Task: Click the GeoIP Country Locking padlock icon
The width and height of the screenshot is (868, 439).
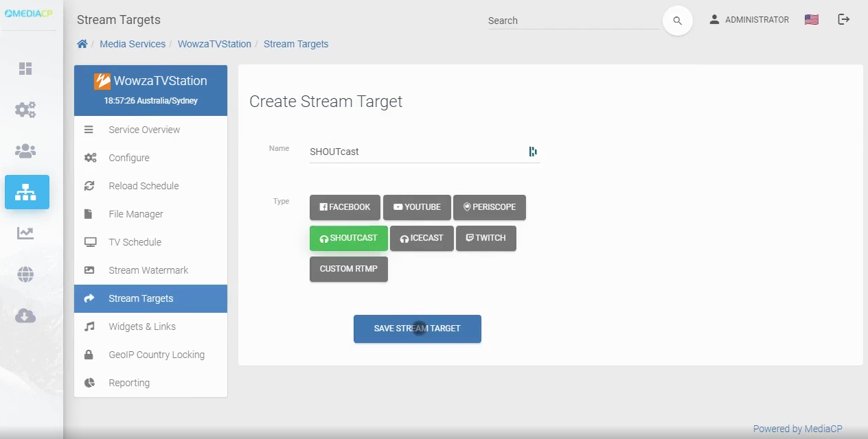Action: pyautogui.click(x=89, y=355)
